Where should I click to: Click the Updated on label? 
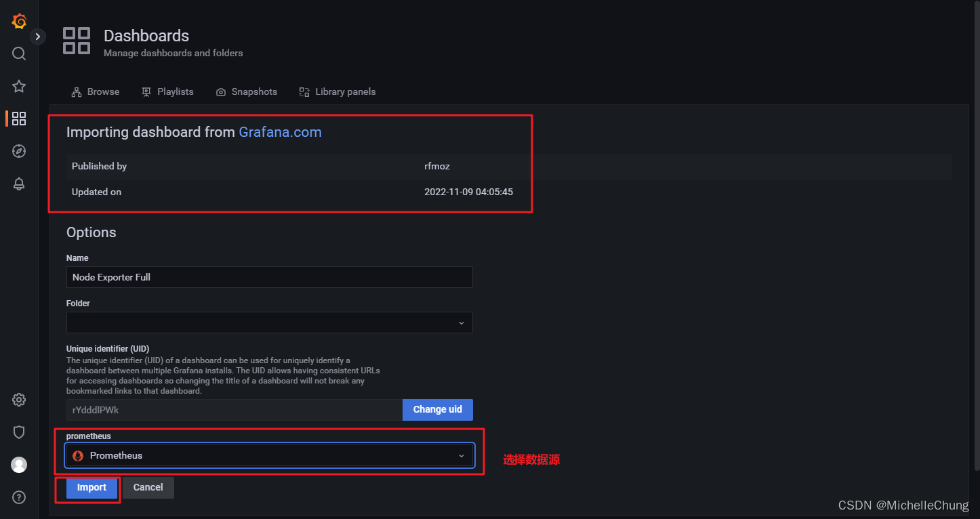pyautogui.click(x=96, y=192)
